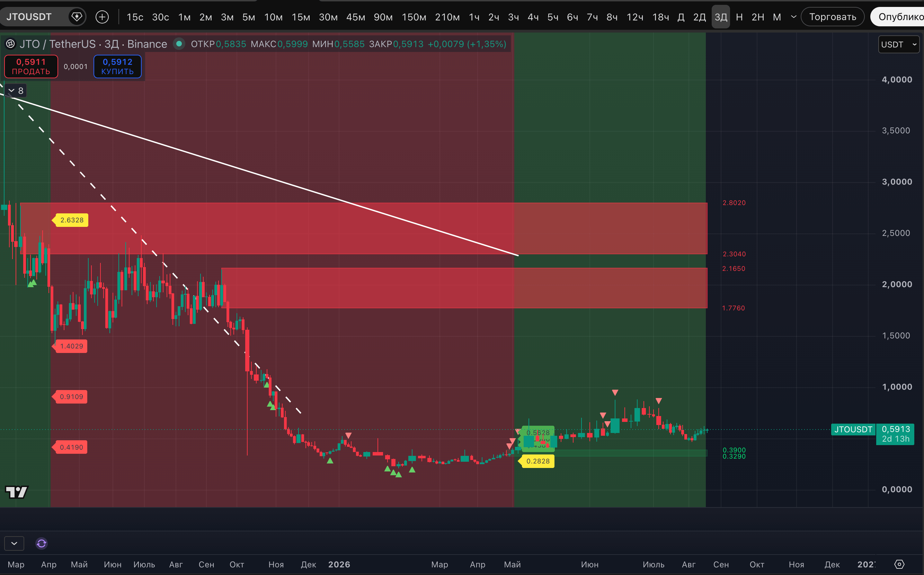Viewport: 924px width, 575px height.
Task: Click the diamond badge icon beside JTOUSDT
Action: tap(77, 17)
